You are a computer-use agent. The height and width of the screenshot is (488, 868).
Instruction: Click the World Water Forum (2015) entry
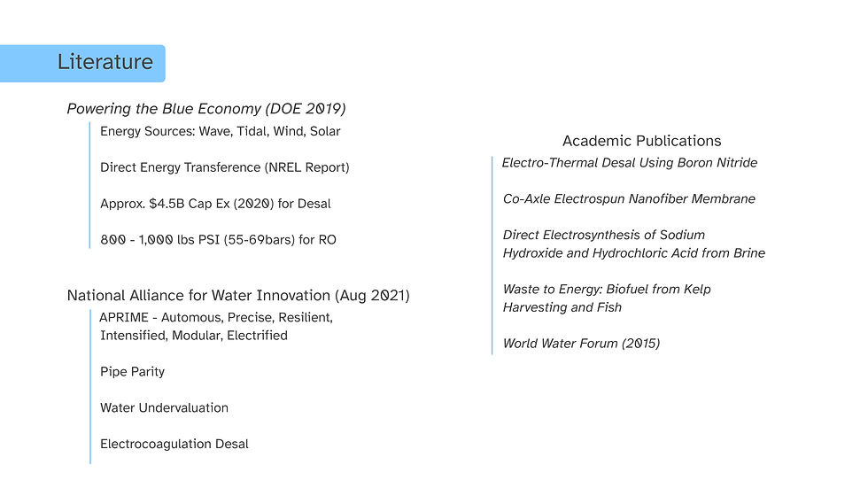tap(581, 344)
